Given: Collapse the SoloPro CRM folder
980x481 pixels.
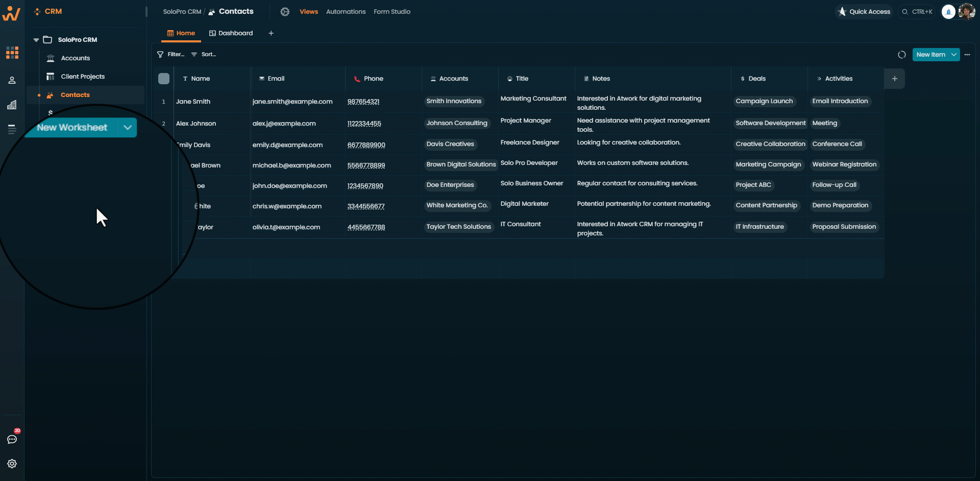Looking at the screenshot, I should pos(36,40).
